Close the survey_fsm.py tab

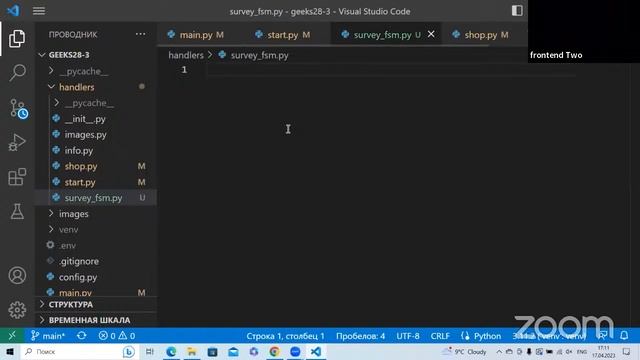431,34
